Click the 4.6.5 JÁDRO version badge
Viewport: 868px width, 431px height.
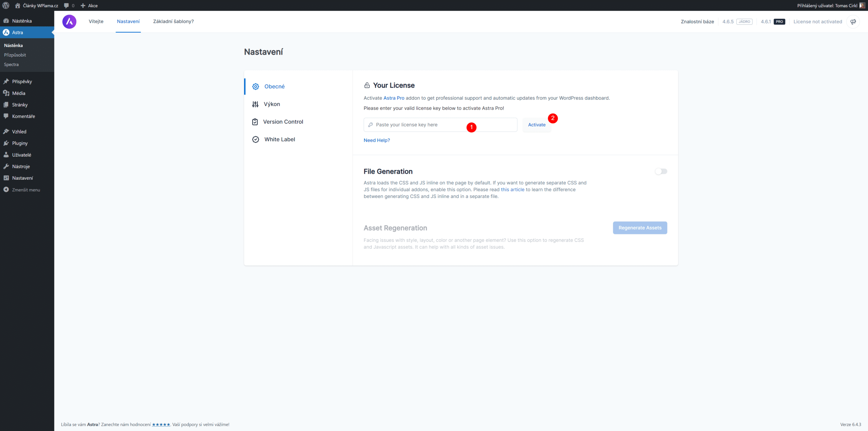coord(737,22)
